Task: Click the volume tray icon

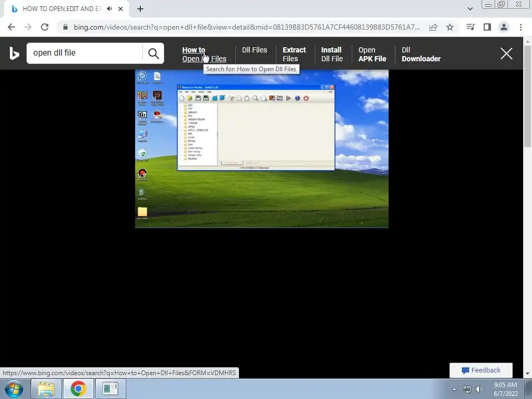Action: point(480,389)
